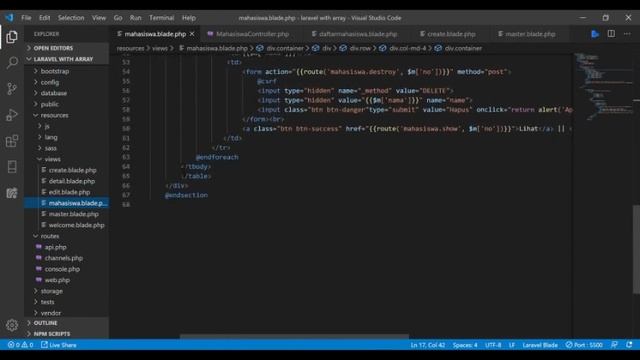The width and height of the screenshot is (640, 360).
Task: Expand the tests folder
Action: (x=67, y=302)
